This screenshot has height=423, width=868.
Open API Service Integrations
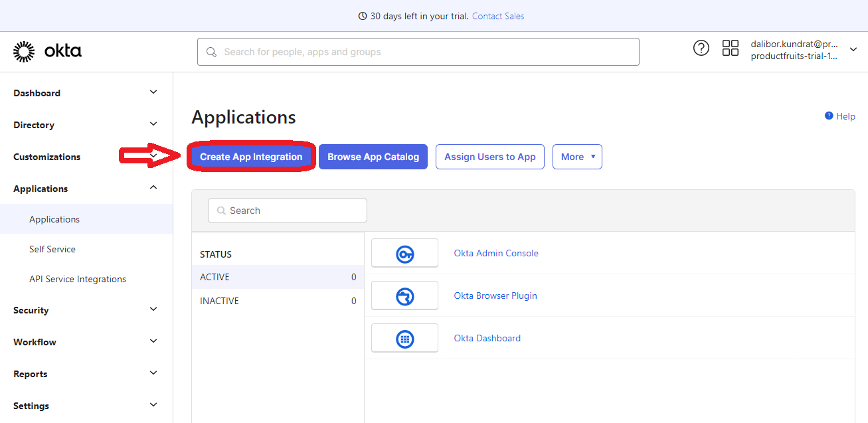[x=78, y=279]
